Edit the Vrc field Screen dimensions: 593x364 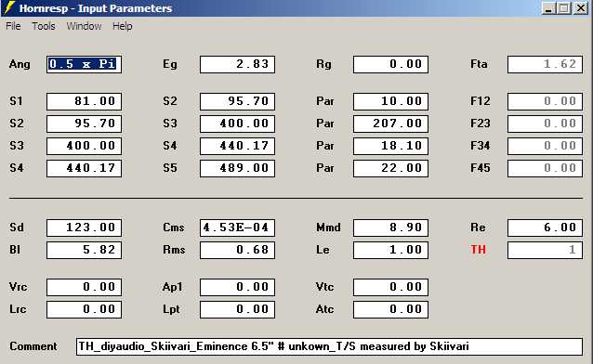pos(84,287)
